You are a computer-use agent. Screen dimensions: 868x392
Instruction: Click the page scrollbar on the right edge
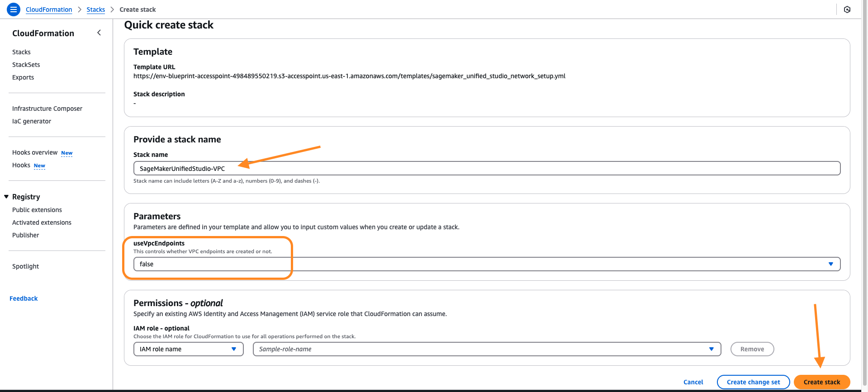tap(865, 194)
